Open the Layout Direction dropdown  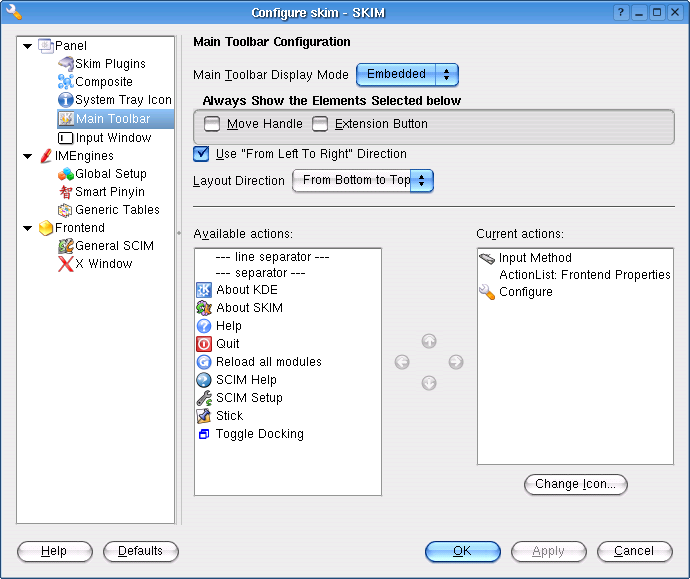tap(363, 181)
